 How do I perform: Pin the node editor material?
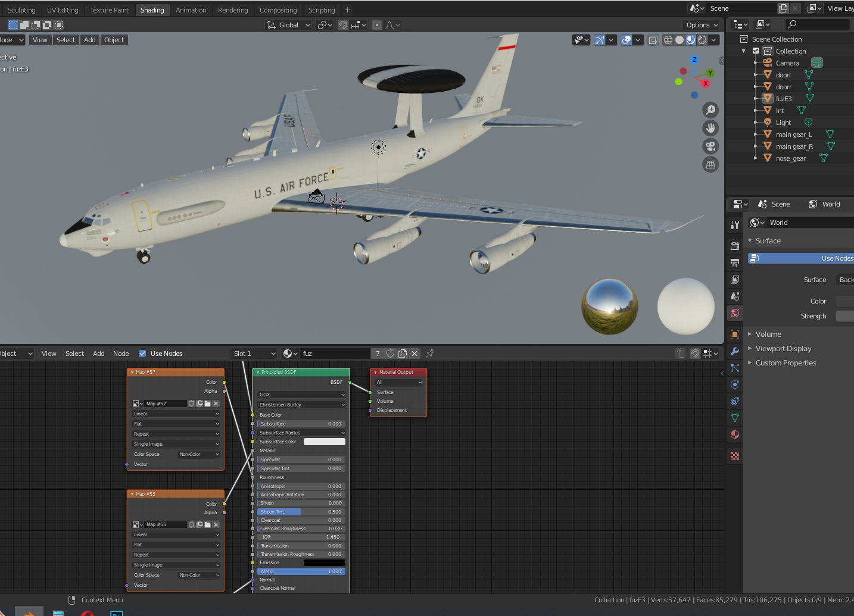(430, 354)
